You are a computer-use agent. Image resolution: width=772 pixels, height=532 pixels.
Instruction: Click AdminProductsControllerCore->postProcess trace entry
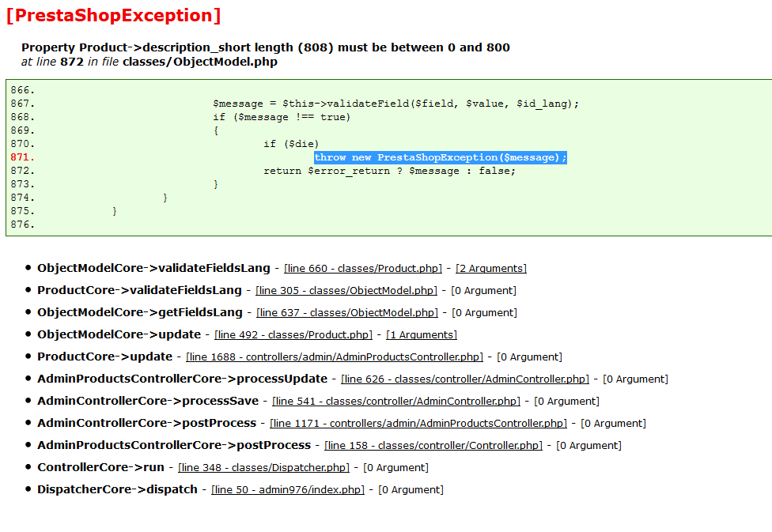[174, 445]
